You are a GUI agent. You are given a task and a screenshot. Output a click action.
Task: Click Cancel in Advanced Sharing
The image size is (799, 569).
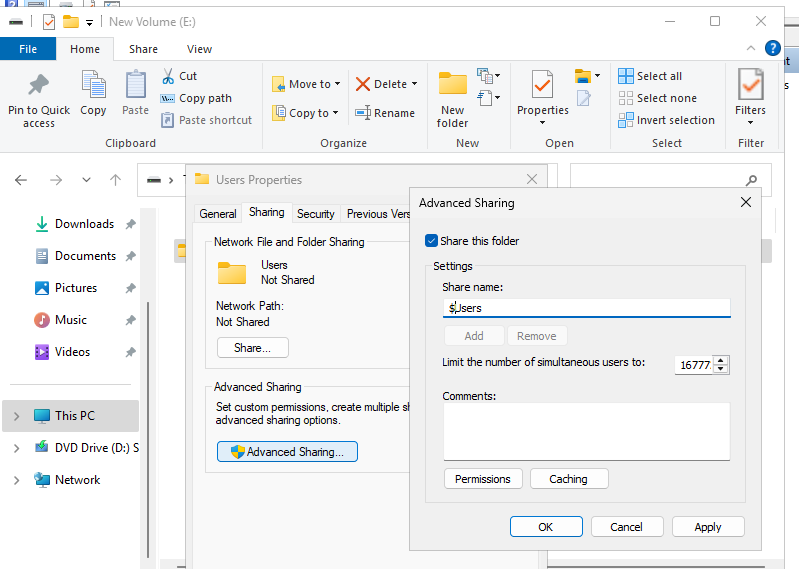(627, 527)
